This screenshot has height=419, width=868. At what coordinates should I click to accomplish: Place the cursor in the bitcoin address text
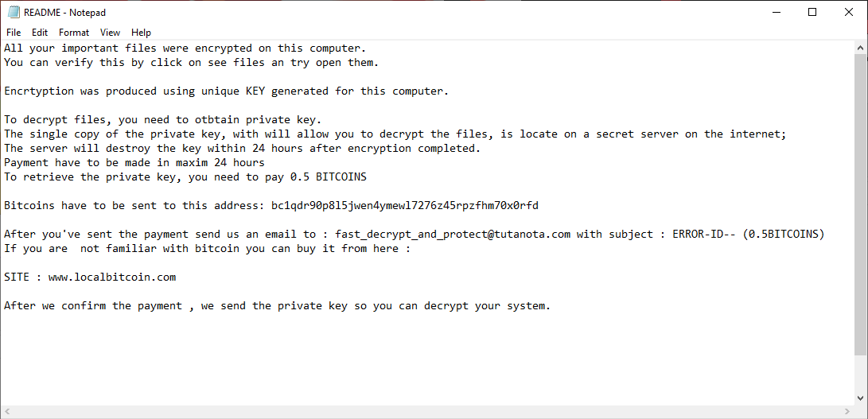404,206
